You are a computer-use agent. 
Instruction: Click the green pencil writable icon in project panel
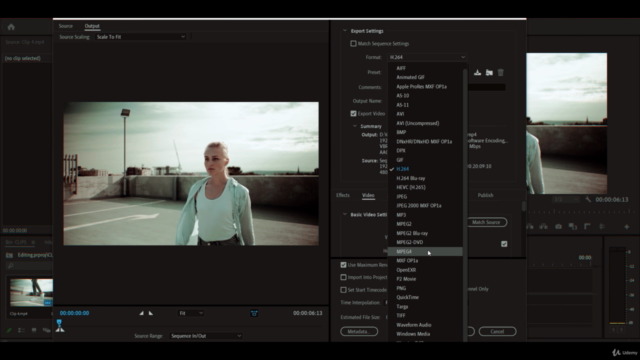coord(9,330)
